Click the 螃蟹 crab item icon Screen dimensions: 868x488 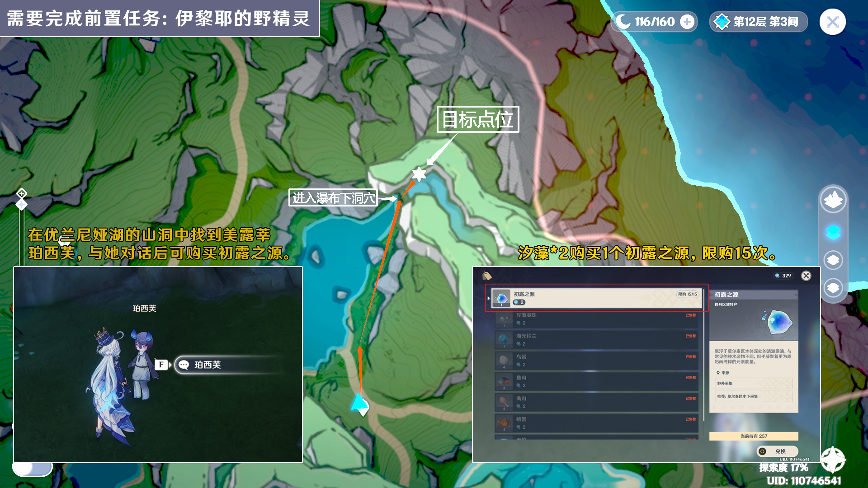tap(504, 423)
